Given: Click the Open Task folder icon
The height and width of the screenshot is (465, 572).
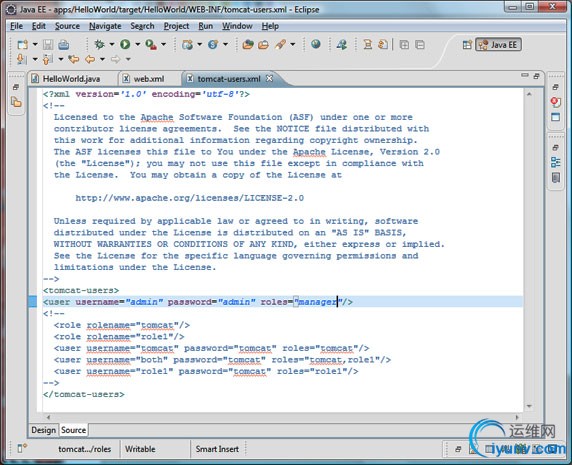Looking at the screenshot, I should tap(263, 44).
